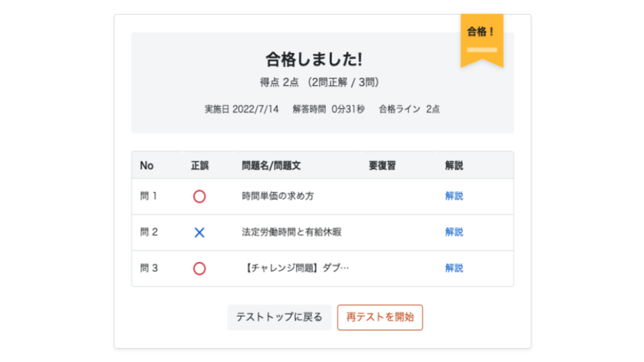Click the blue cross icon for 問 2

tap(199, 233)
